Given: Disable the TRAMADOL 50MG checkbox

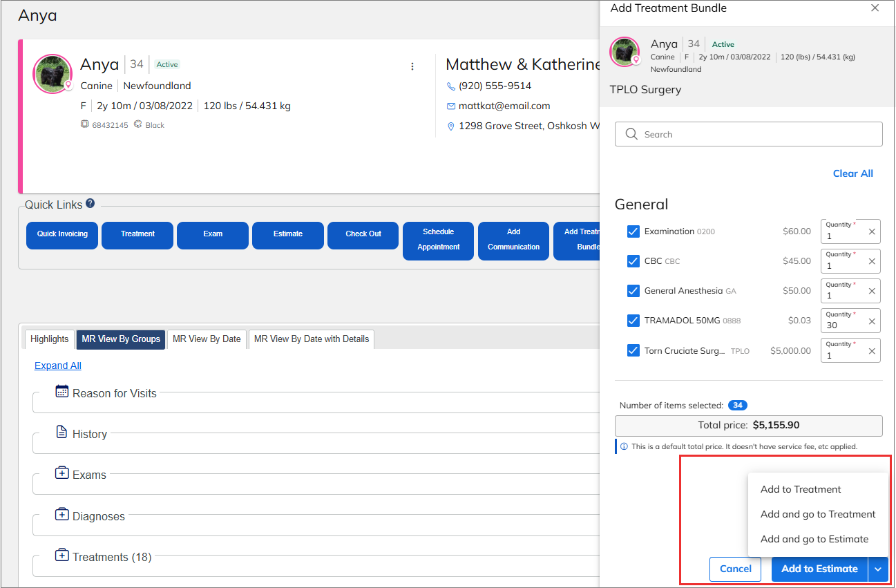Looking at the screenshot, I should [x=633, y=321].
